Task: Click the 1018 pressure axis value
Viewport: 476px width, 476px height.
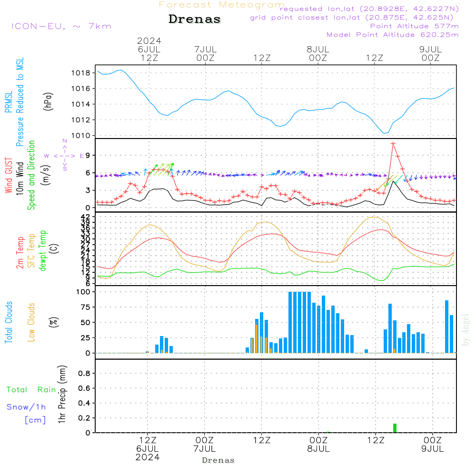Action: click(x=81, y=73)
